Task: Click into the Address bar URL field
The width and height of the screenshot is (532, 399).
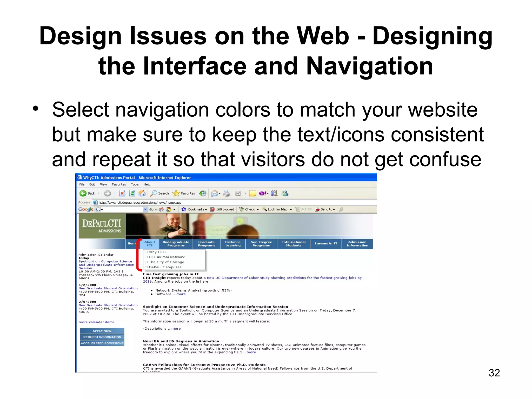Action: pyautogui.click(x=234, y=202)
